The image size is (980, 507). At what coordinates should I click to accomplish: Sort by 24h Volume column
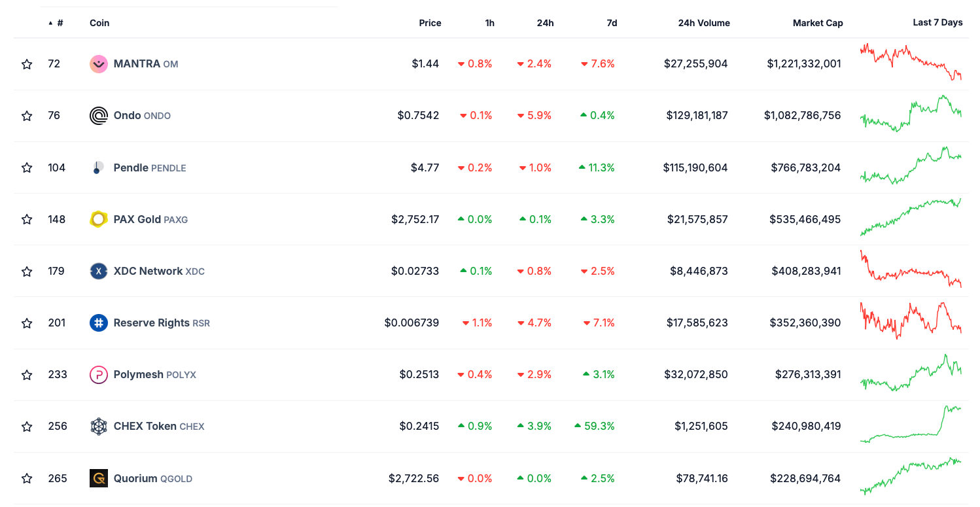704,23
